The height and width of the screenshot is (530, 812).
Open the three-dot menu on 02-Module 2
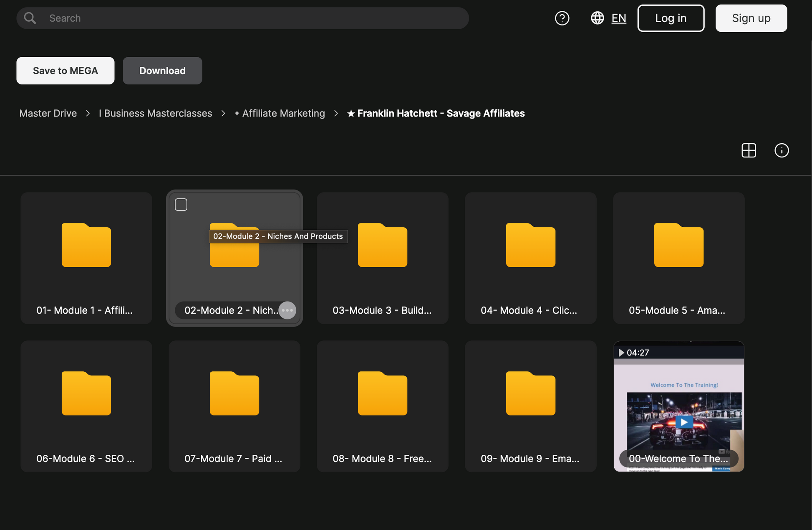coord(287,310)
